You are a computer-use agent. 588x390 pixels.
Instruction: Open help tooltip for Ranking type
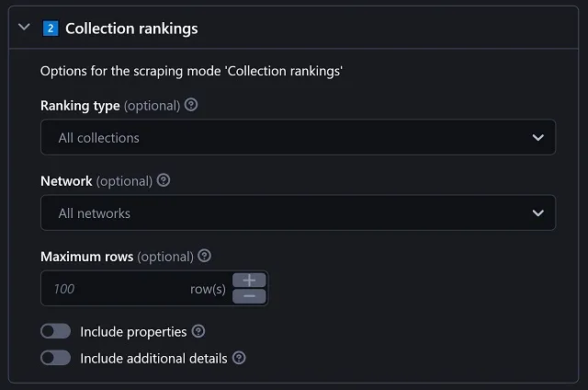point(191,105)
